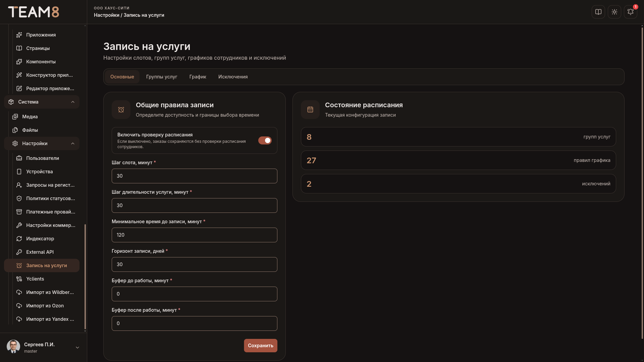Open the Группы услуг tab
This screenshot has height=362, width=644.
(162, 77)
